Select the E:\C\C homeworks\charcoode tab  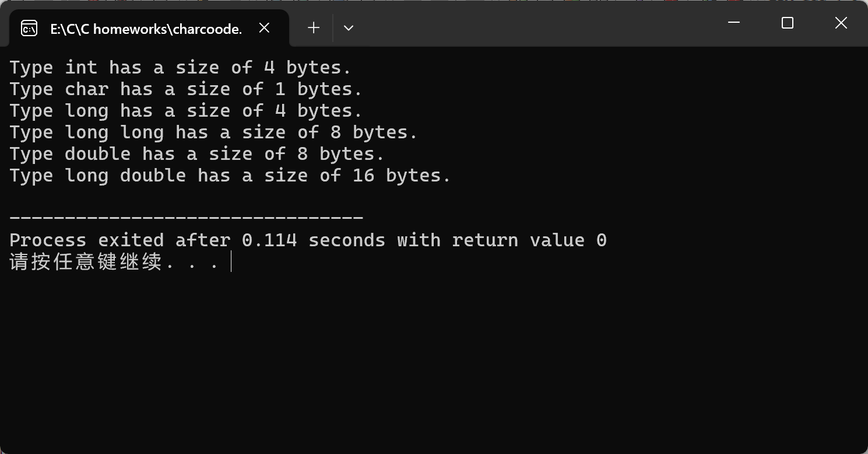pyautogui.click(x=146, y=29)
